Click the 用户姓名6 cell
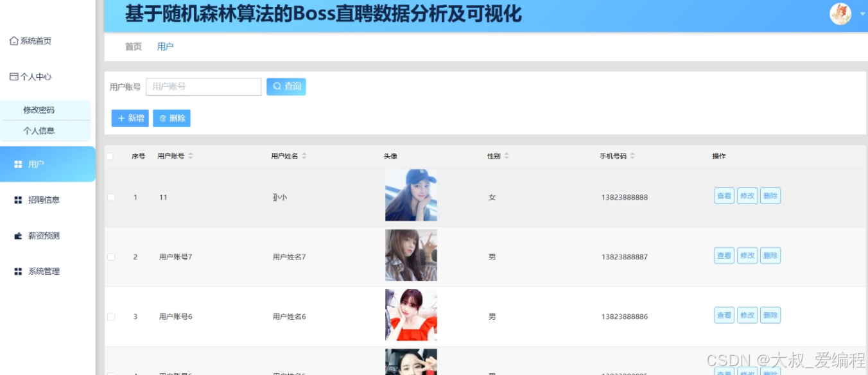This screenshot has height=375, width=868. [290, 317]
